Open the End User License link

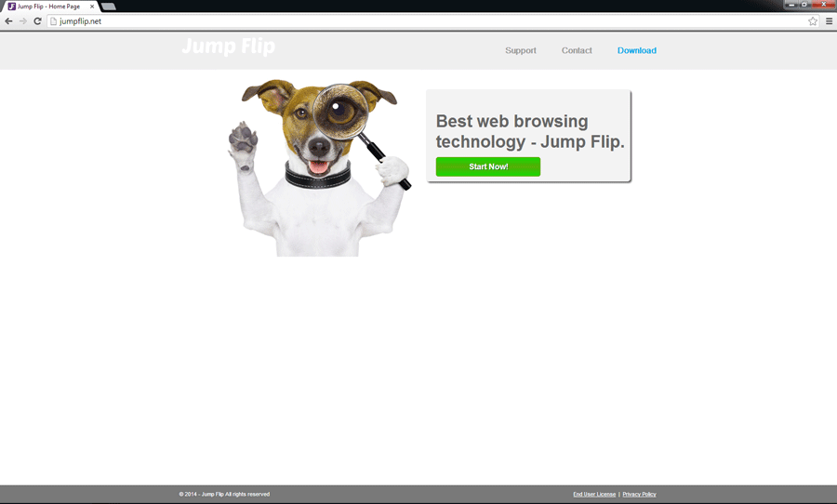tap(594, 495)
